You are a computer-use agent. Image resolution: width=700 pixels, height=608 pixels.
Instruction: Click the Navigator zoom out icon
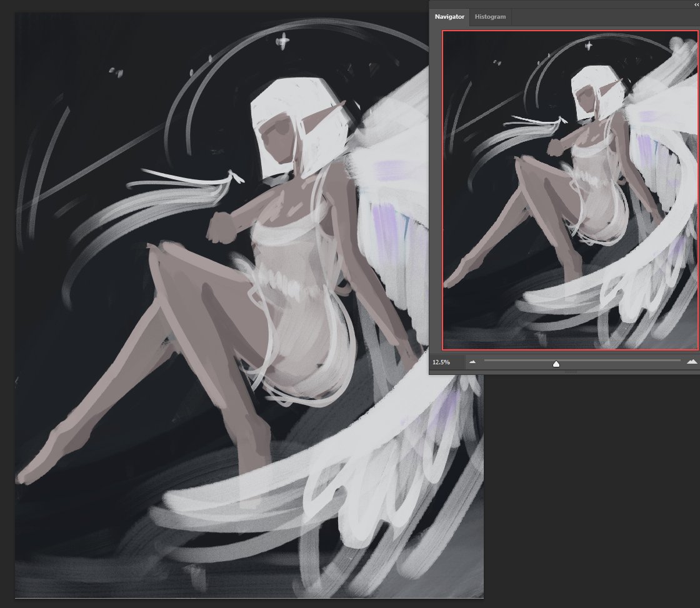[x=472, y=362]
